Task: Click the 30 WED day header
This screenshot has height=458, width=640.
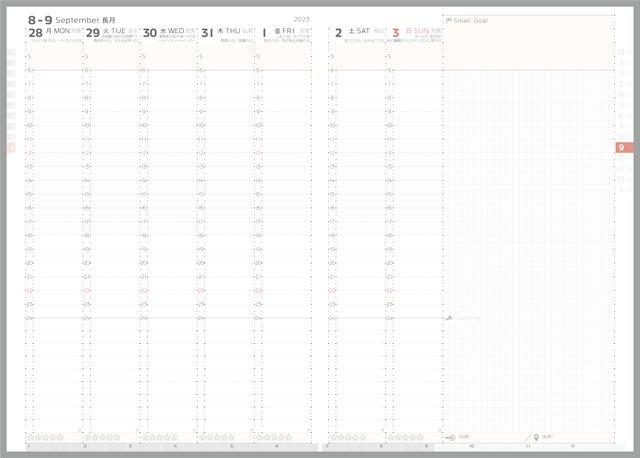Action: pyautogui.click(x=164, y=32)
